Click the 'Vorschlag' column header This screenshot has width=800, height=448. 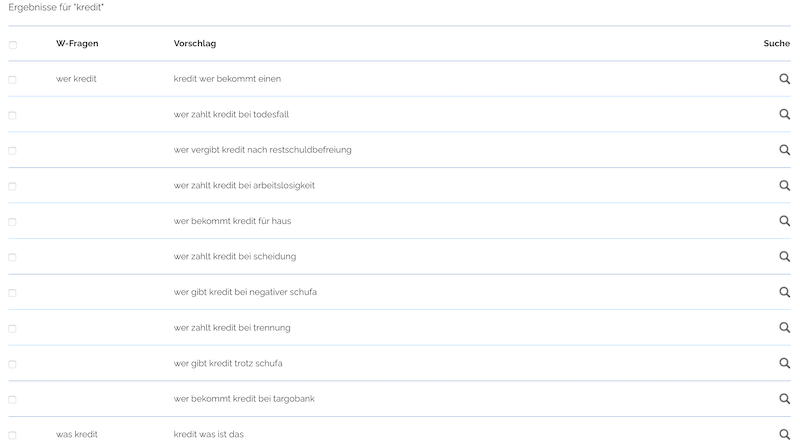[x=195, y=43]
